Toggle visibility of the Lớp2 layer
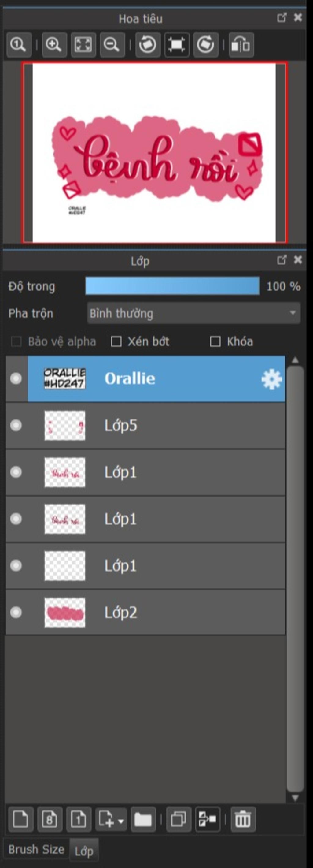313x868 pixels. [16, 612]
